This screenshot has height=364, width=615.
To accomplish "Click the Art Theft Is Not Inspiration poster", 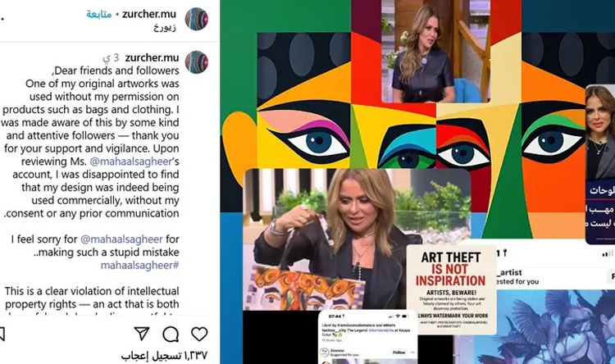I will pos(451,289).
